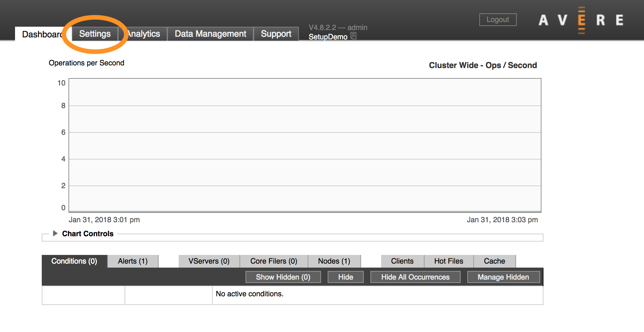Click the 'Cluster Wide - Ops / Second' title
Viewport: 644px width, 332px height.
click(x=483, y=65)
